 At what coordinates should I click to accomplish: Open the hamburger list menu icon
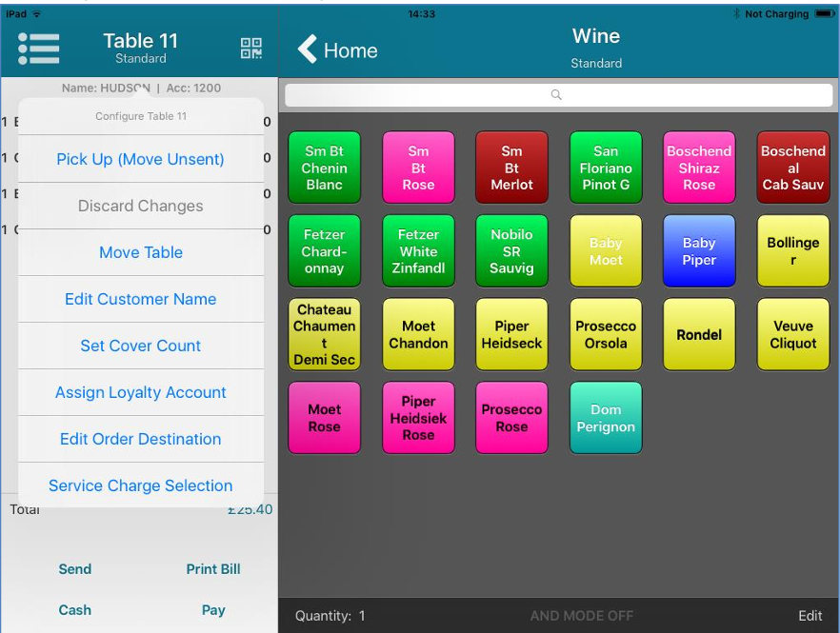[39, 49]
